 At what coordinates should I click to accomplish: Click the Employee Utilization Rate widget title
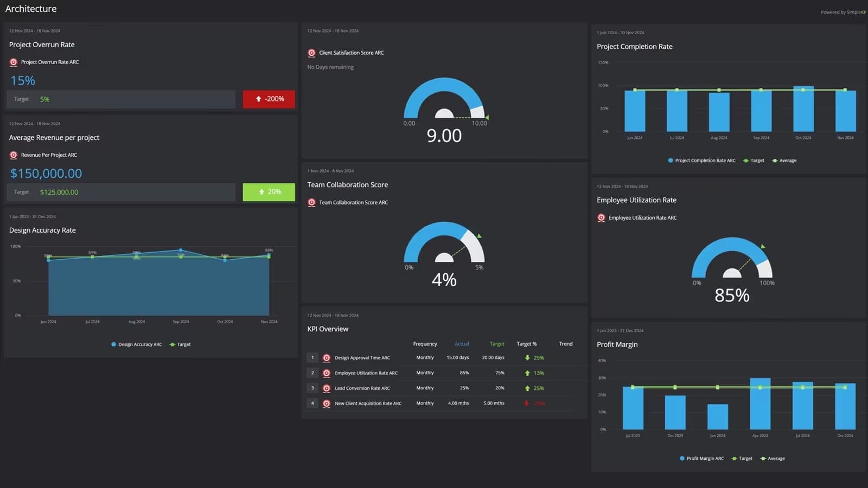(x=637, y=200)
